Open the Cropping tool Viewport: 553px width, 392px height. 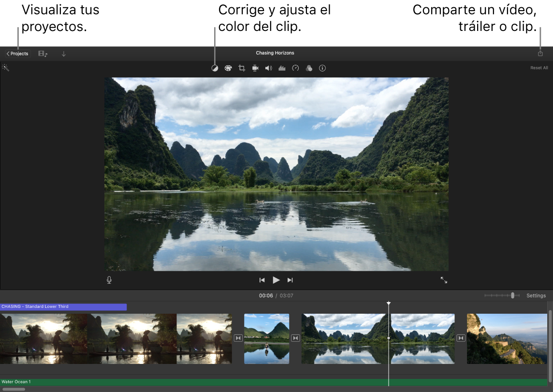coord(241,68)
